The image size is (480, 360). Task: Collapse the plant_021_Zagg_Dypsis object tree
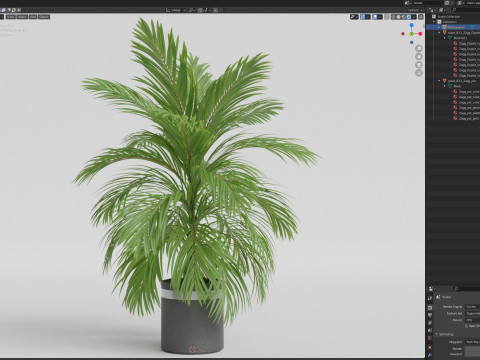(439, 33)
